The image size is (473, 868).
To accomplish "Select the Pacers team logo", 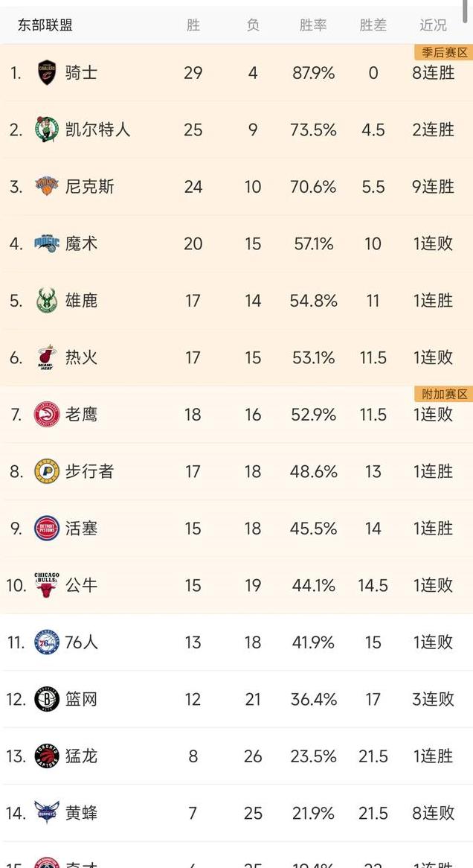I will pyautogui.click(x=47, y=471).
